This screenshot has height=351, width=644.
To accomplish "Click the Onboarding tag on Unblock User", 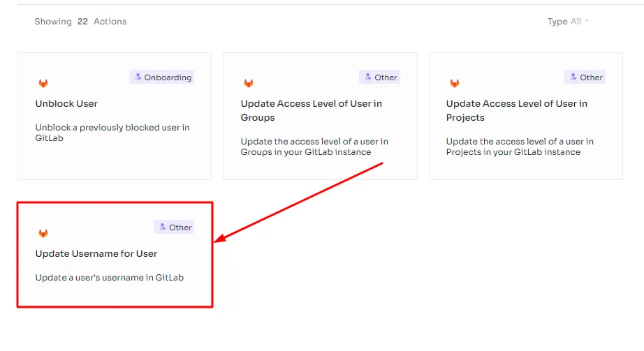I will tap(162, 77).
